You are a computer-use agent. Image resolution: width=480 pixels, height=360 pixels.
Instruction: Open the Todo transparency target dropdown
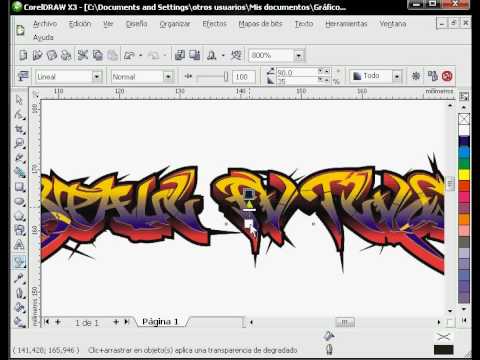[x=397, y=77]
